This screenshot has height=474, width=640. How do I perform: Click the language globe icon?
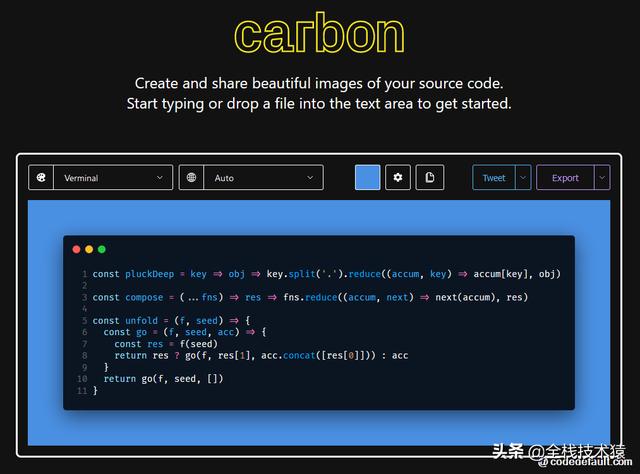tap(191, 178)
